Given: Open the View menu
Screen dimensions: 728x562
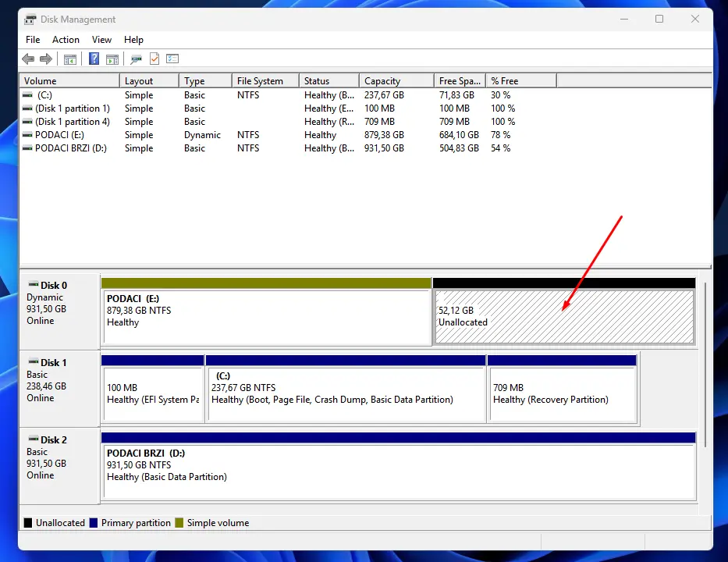Looking at the screenshot, I should 101,39.
